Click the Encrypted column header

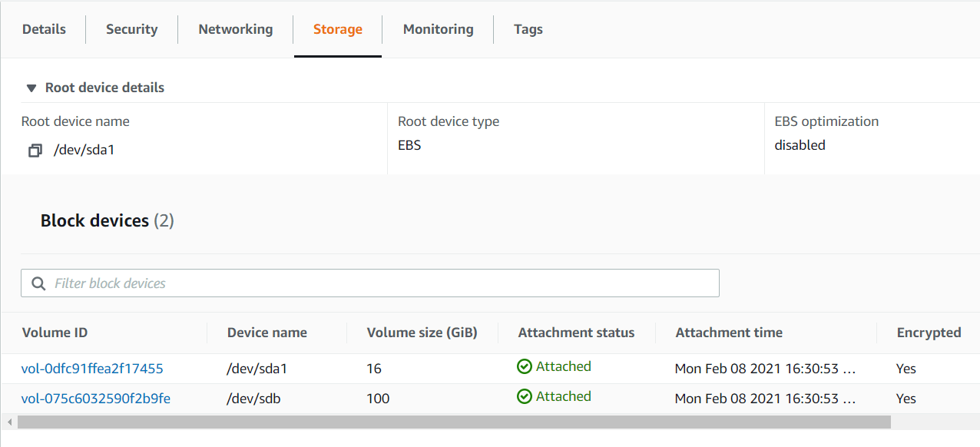pos(929,333)
